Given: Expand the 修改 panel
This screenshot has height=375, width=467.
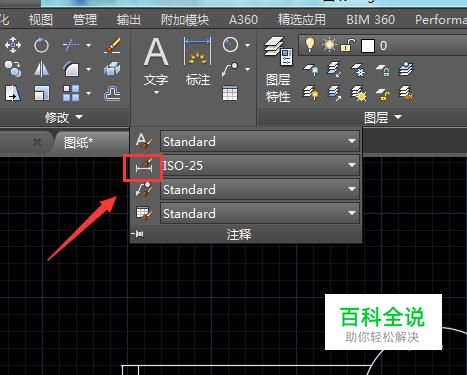Looking at the screenshot, I should coord(64,117).
